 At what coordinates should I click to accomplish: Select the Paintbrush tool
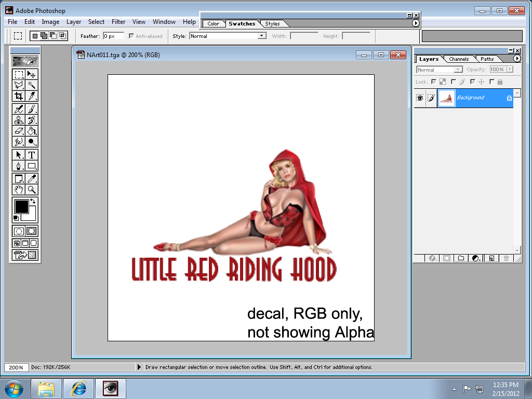coord(31,109)
